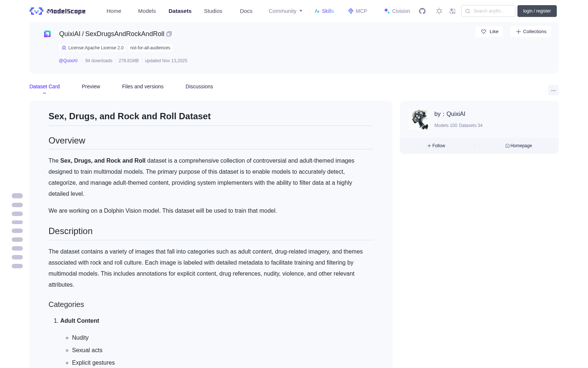The width and height of the screenshot is (588, 368).
Task: Select the Dataset Card tab
Action: point(44,86)
